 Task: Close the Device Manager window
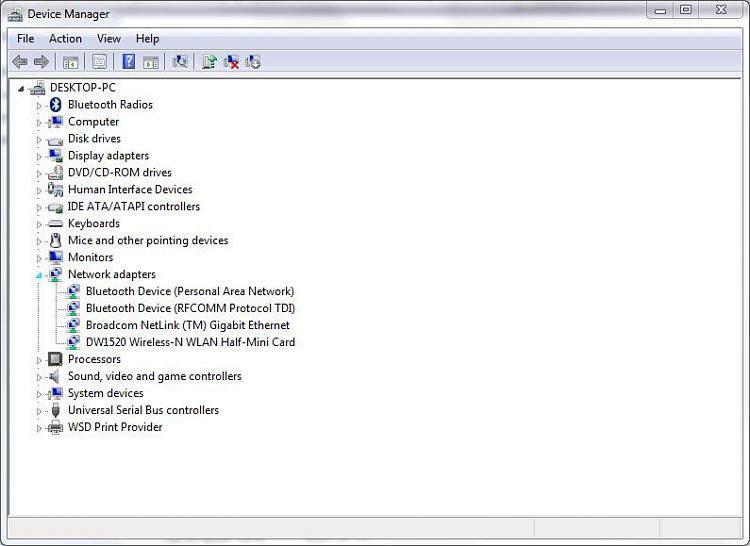pyautogui.click(x=721, y=10)
